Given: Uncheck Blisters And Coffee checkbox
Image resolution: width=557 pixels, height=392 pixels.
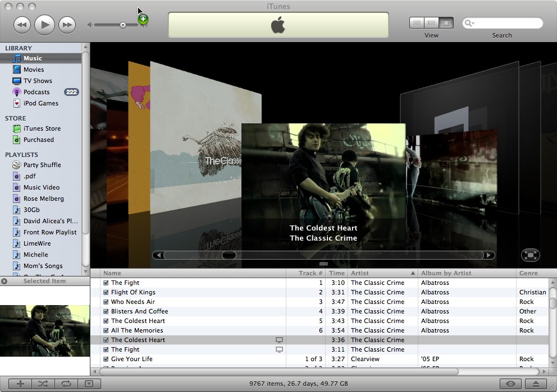Looking at the screenshot, I should [x=106, y=311].
